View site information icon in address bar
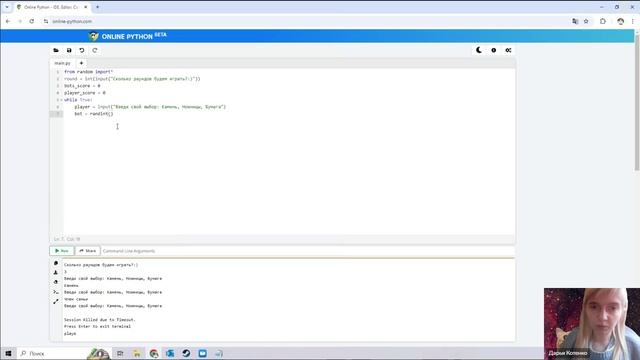The image size is (640, 360). pyautogui.click(x=46, y=21)
